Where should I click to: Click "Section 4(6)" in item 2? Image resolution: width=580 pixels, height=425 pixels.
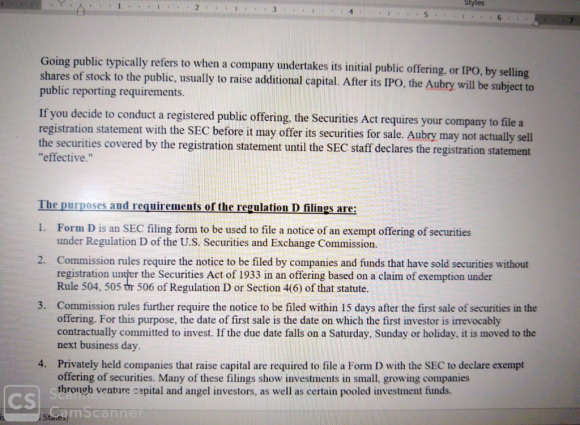(x=274, y=288)
